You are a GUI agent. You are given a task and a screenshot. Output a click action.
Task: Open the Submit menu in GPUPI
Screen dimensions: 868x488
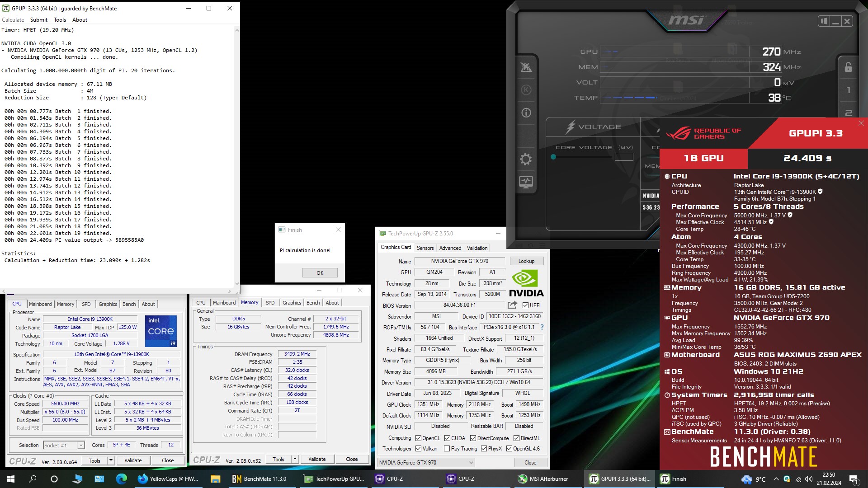[38, 20]
